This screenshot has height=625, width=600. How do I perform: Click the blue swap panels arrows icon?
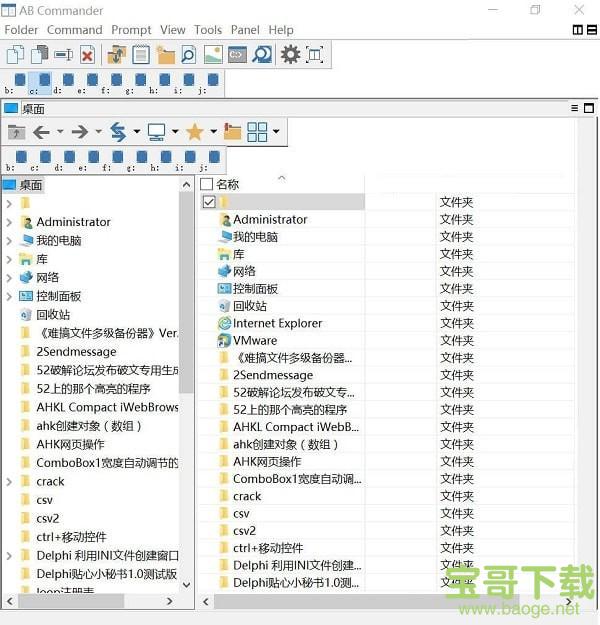(118, 132)
